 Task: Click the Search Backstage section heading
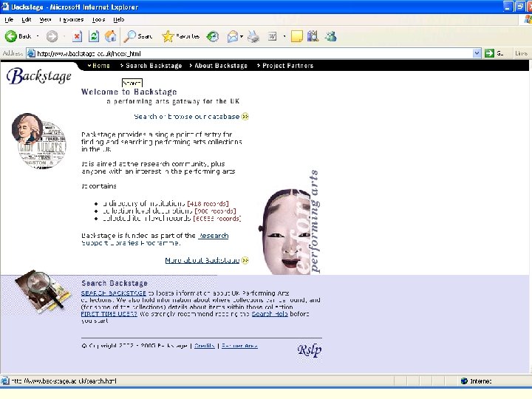pos(115,283)
